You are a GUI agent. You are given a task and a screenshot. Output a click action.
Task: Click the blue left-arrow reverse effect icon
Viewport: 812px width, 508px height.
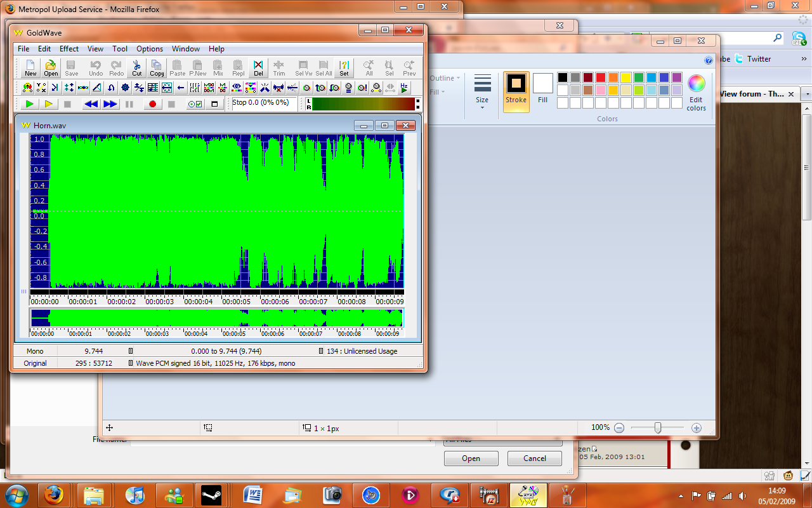[x=181, y=88]
